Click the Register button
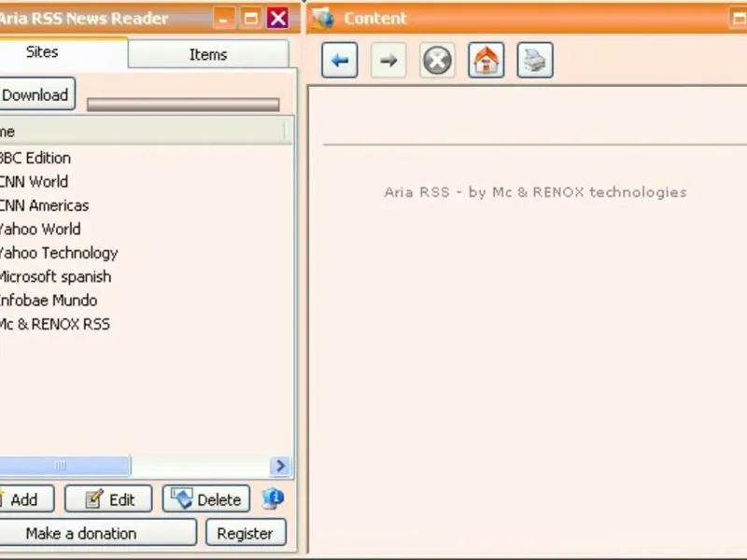 (246, 533)
